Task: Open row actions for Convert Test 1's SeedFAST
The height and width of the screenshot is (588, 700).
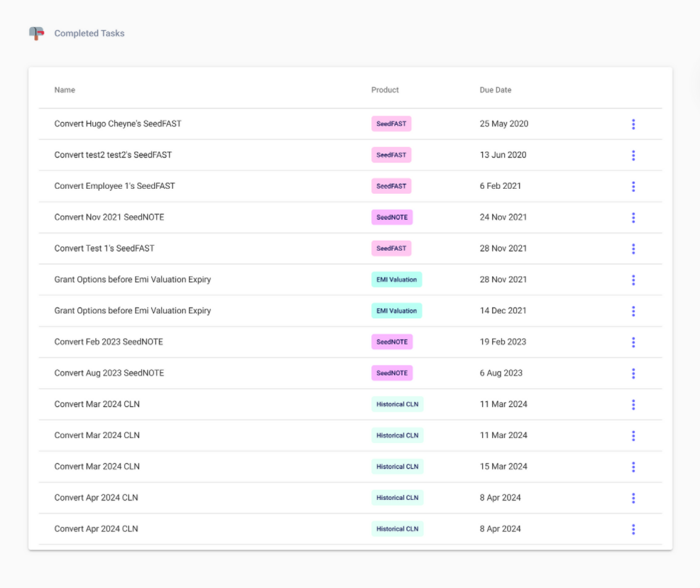Action: [x=633, y=249]
